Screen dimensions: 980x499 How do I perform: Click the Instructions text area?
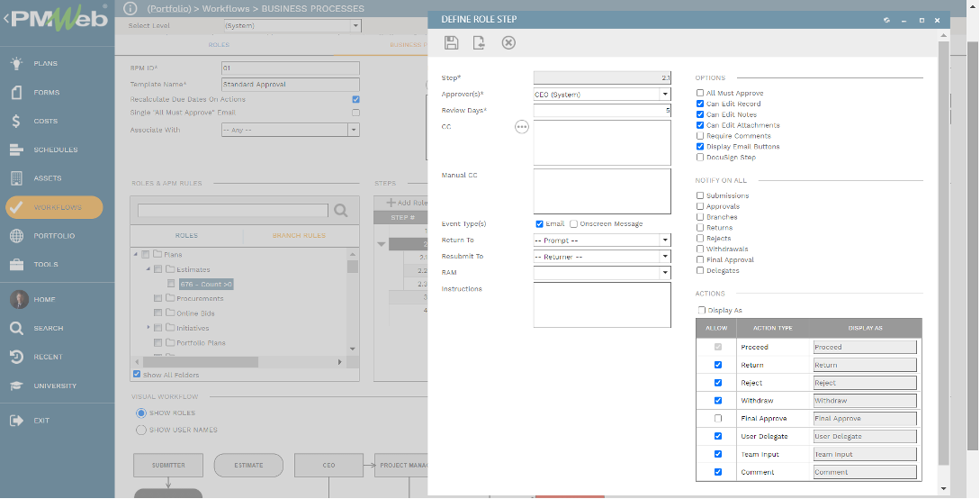(602, 305)
